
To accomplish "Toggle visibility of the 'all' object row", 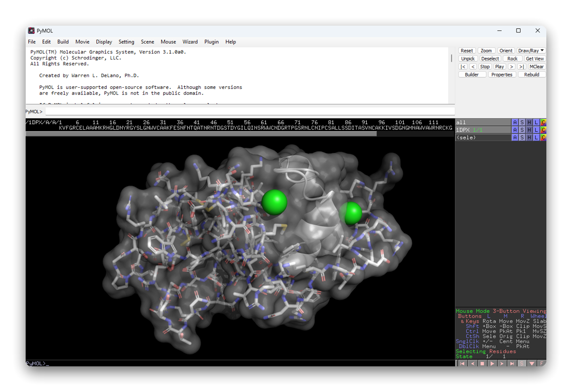I will click(x=483, y=122).
